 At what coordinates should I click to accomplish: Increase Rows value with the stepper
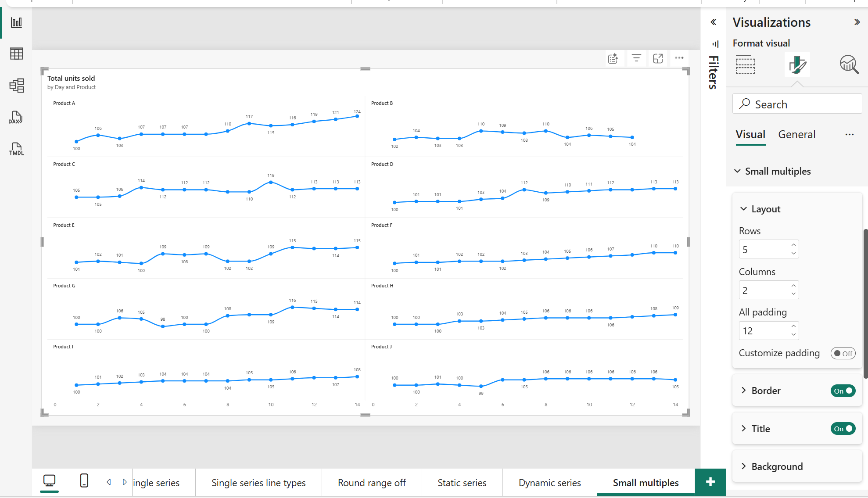click(793, 245)
